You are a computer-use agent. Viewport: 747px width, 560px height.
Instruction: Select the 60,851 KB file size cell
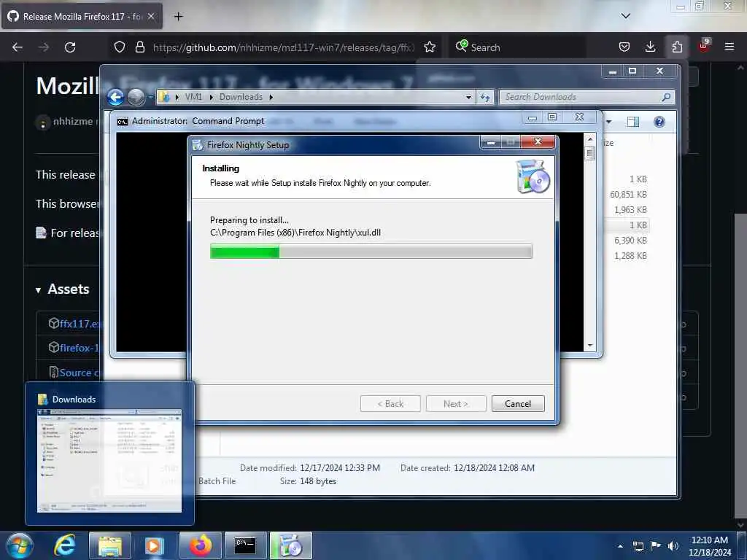628,194
